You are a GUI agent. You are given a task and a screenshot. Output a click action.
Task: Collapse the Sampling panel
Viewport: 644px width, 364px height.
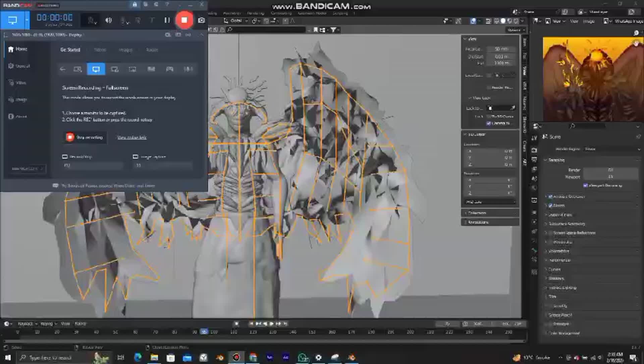[546, 160]
